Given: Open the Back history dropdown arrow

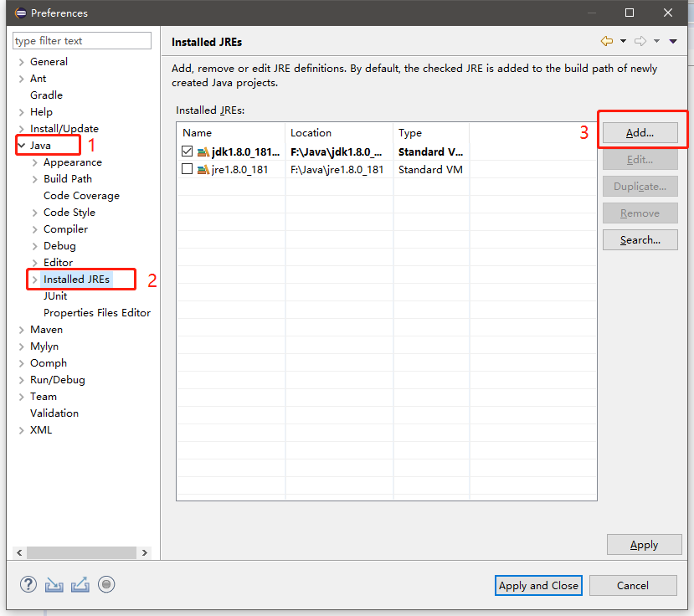Looking at the screenshot, I should click(623, 41).
